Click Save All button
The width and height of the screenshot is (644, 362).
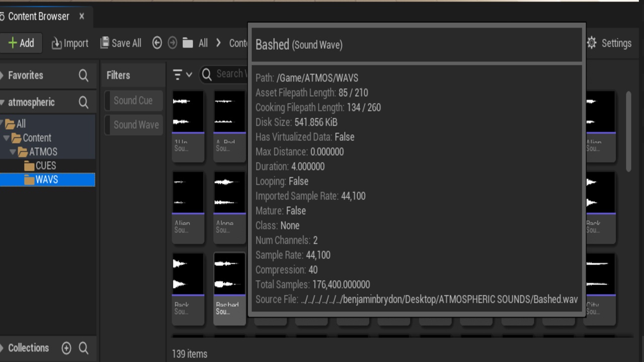pyautogui.click(x=121, y=43)
